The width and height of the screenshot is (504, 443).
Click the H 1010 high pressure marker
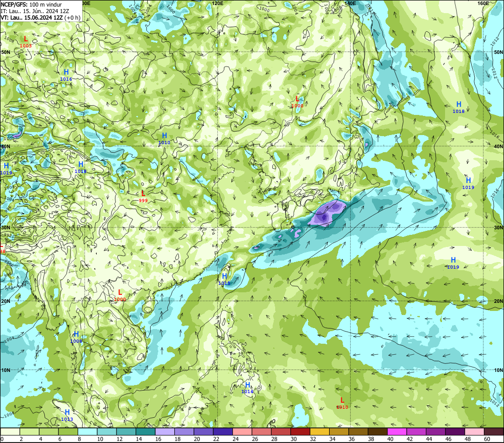click(x=164, y=139)
